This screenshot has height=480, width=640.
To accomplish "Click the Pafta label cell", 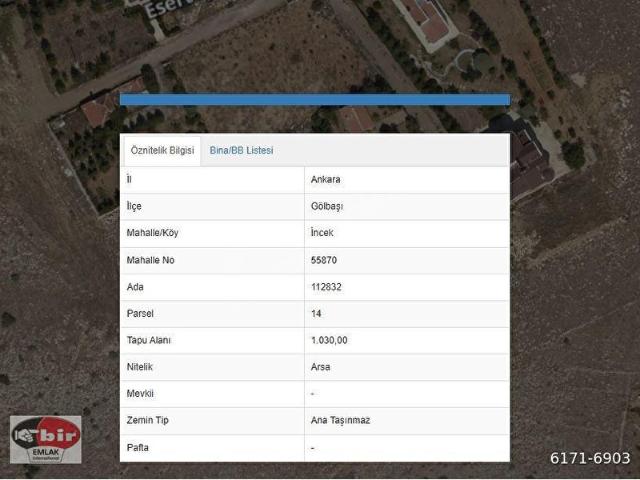I will pyautogui.click(x=212, y=448).
